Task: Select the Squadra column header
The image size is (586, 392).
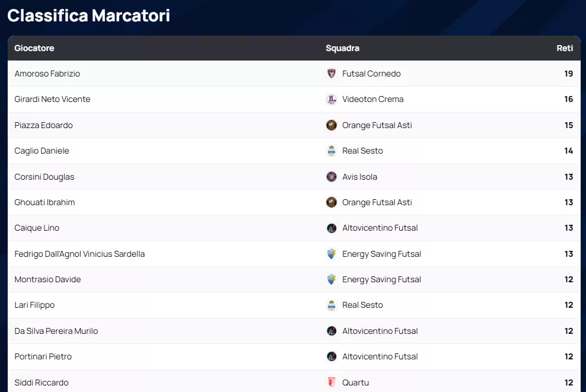Action: point(342,48)
